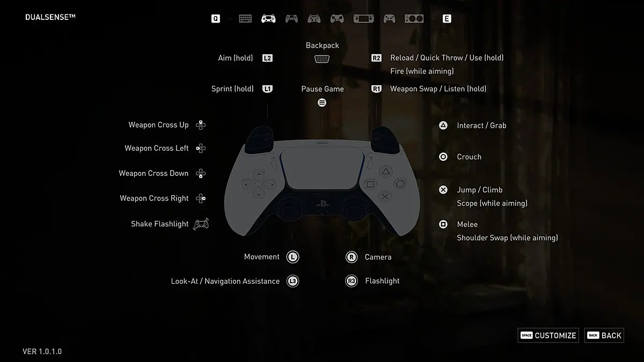Screen dimensions: 644x362
Task: Switch to the Xbox controller tab
Action: point(314,18)
